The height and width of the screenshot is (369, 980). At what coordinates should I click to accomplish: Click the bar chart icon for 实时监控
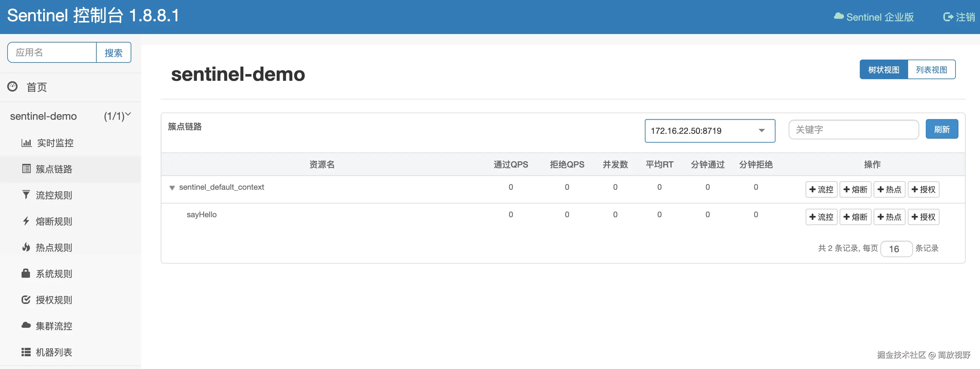pyautogui.click(x=26, y=143)
